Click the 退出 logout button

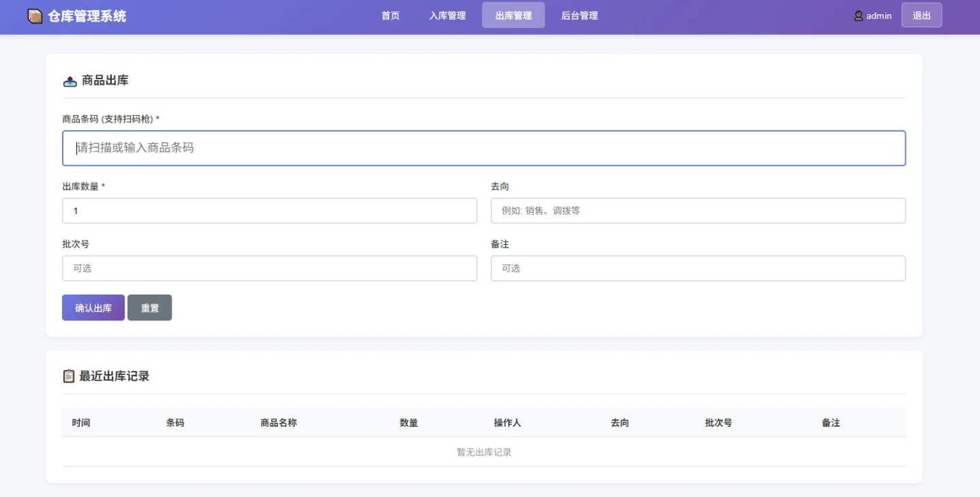pos(921,16)
